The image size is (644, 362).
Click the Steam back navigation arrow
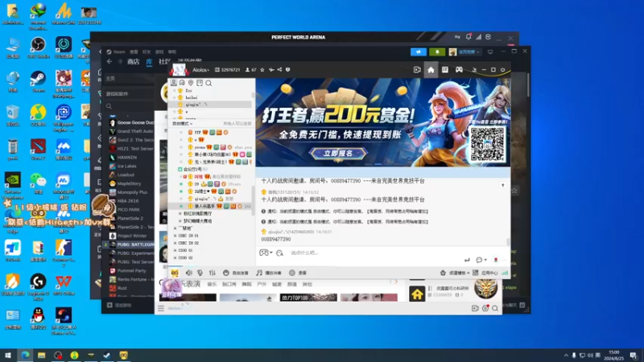109,62
